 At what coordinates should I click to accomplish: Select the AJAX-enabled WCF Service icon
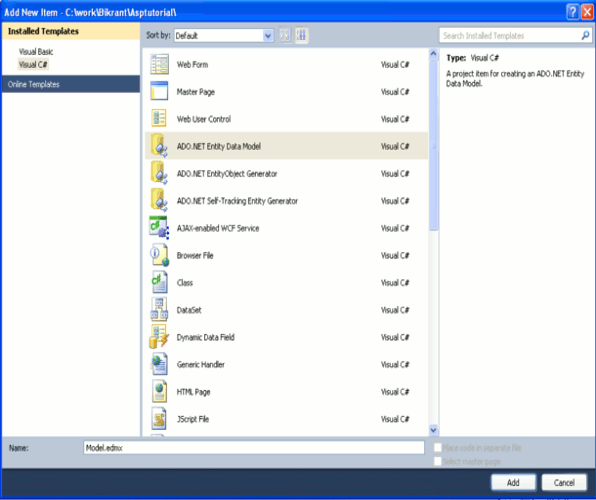(x=159, y=228)
